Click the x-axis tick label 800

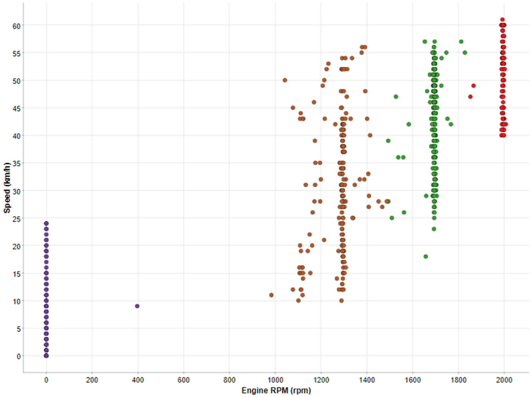[x=229, y=380]
